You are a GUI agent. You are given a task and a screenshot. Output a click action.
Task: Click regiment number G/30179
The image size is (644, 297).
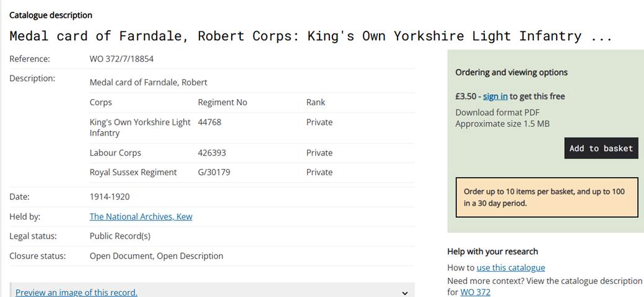coord(214,172)
